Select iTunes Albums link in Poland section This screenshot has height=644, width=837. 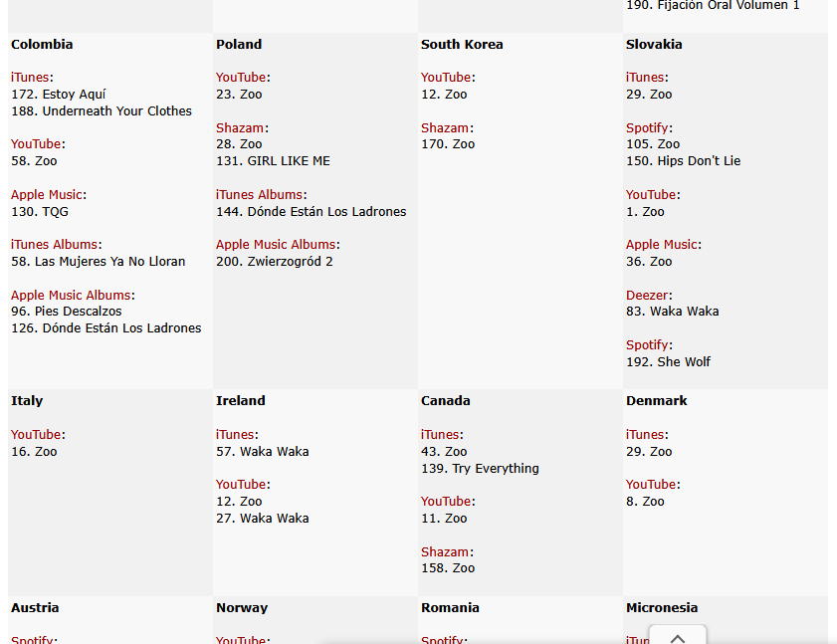[x=259, y=195]
